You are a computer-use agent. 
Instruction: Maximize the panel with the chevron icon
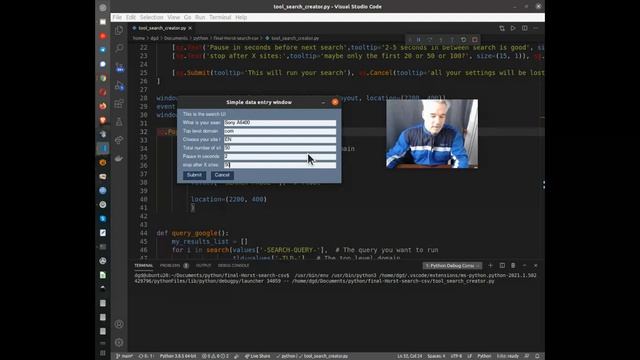(524, 265)
